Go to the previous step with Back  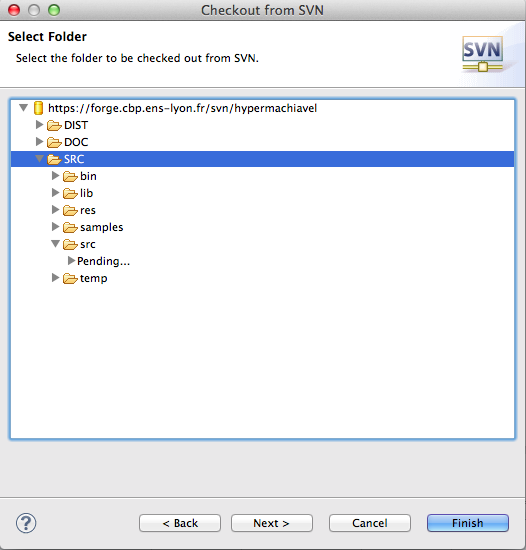point(180,523)
